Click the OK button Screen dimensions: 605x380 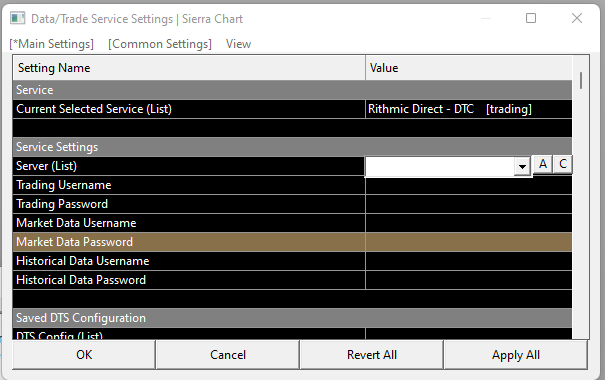tap(84, 355)
